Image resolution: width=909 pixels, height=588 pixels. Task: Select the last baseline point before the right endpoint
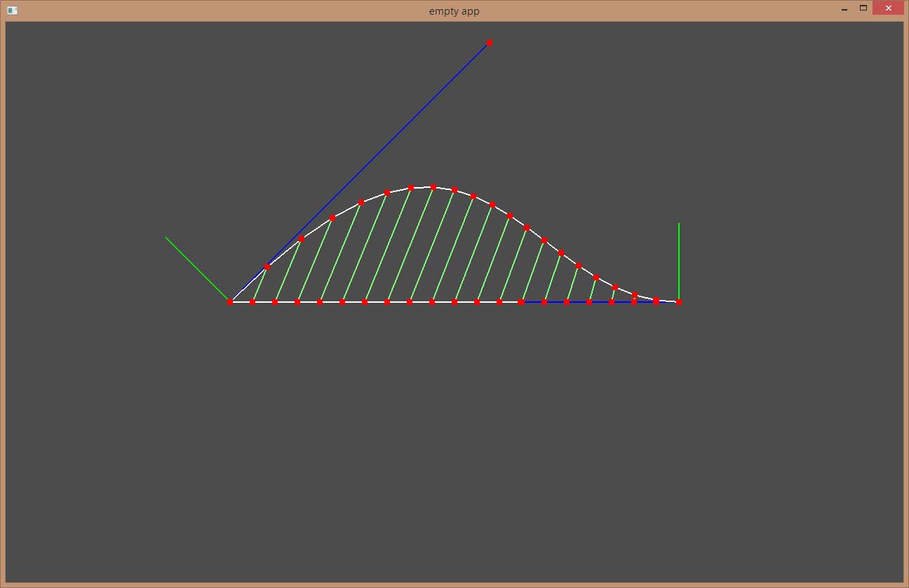coord(656,302)
